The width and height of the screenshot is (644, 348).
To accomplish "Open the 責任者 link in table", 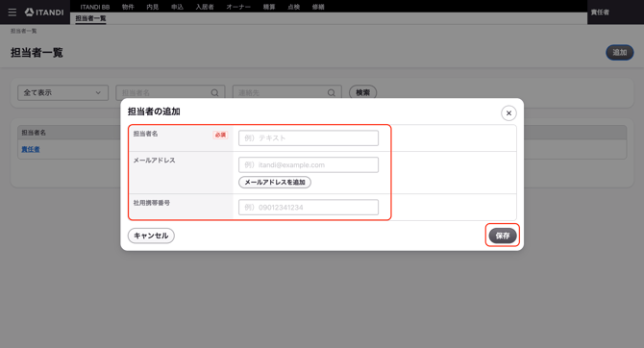I will pyautogui.click(x=31, y=150).
